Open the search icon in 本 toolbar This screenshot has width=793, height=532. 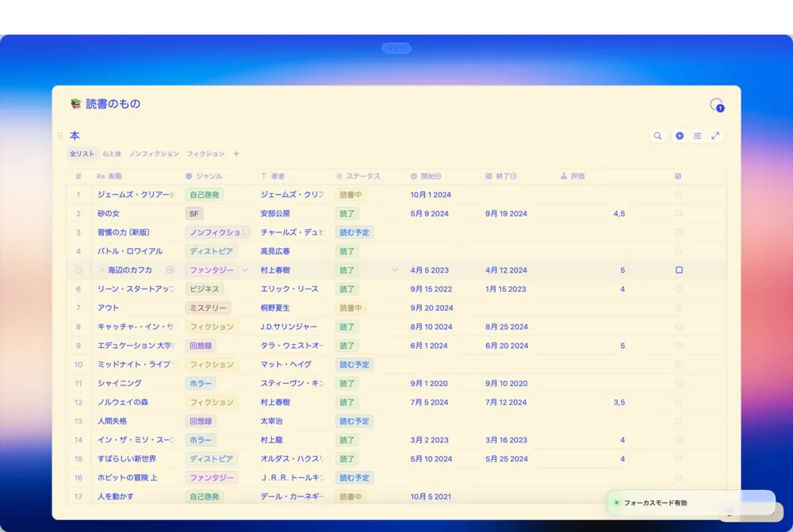point(657,136)
